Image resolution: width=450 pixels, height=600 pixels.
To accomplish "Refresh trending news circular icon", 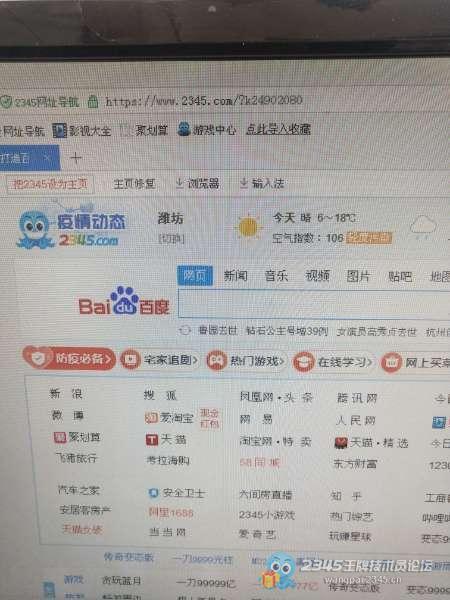I will [x=184, y=330].
